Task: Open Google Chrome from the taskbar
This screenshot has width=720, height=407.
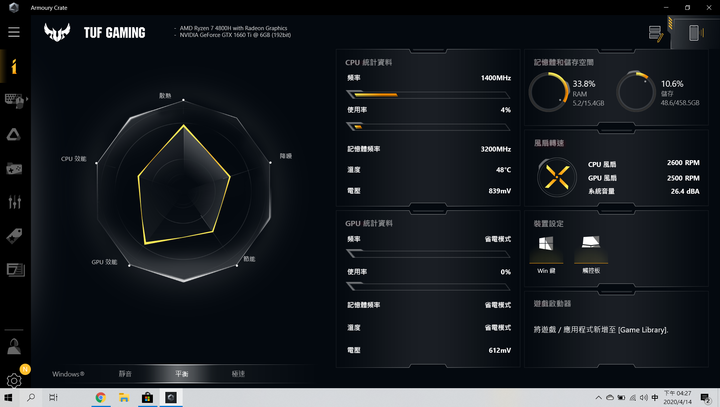Action: pos(101,397)
